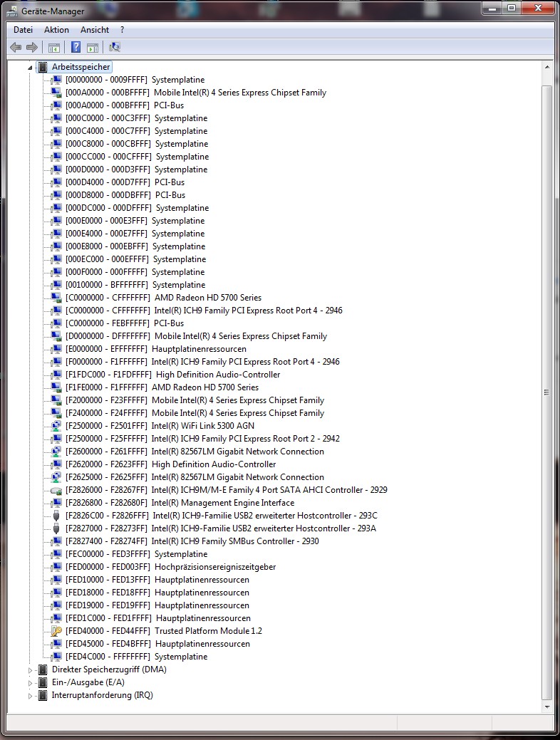This screenshot has width=560, height=740.
Task: Click network icon of [F2600000 - F261FFFF] row
Action: [x=56, y=451]
